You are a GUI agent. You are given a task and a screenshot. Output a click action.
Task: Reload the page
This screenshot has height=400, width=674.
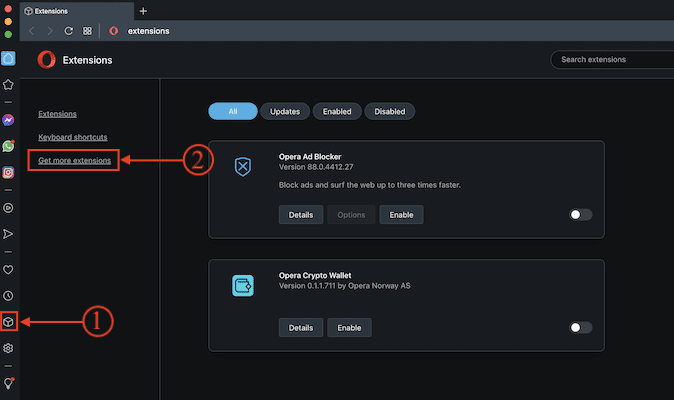tap(68, 31)
